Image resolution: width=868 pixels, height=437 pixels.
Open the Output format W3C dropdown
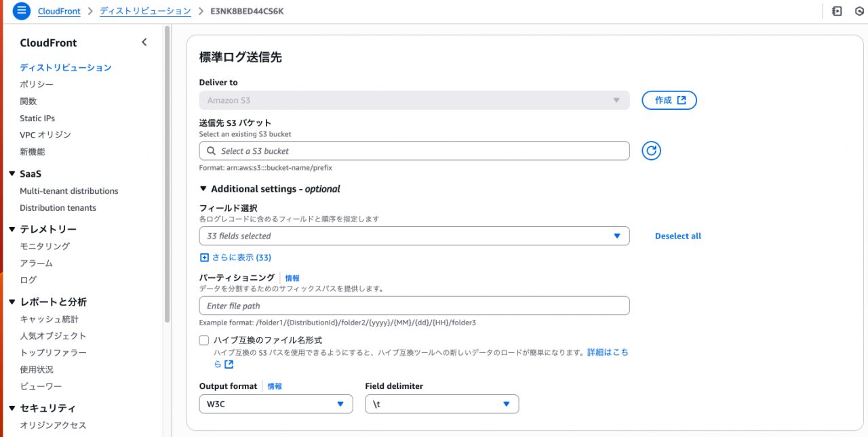(x=276, y=404)
